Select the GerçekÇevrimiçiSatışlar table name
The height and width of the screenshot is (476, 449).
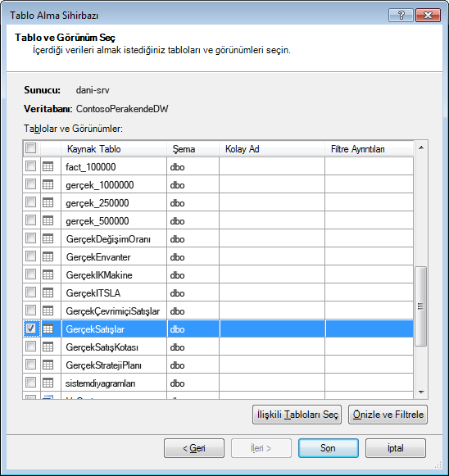pos(112,311)
